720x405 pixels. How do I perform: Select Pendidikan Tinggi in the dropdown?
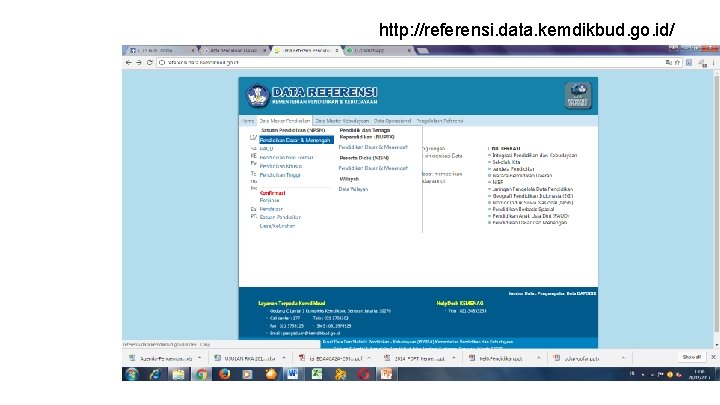280,175
